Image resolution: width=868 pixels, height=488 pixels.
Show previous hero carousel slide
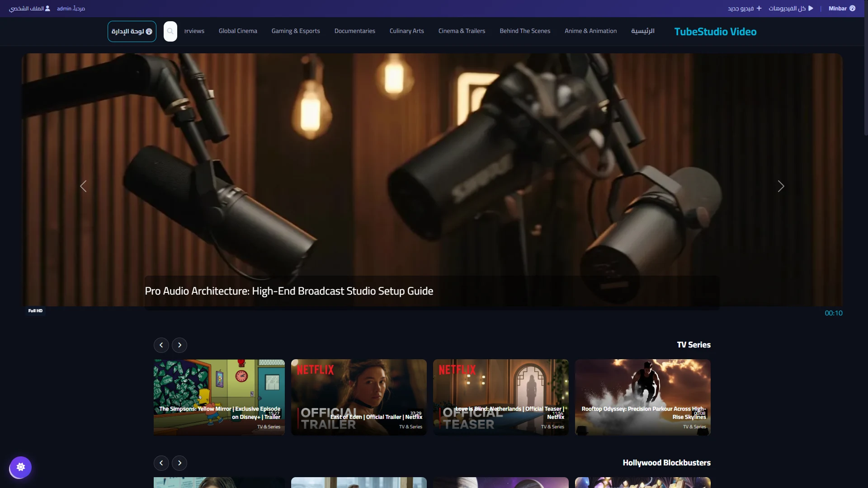tap(83, 186)
